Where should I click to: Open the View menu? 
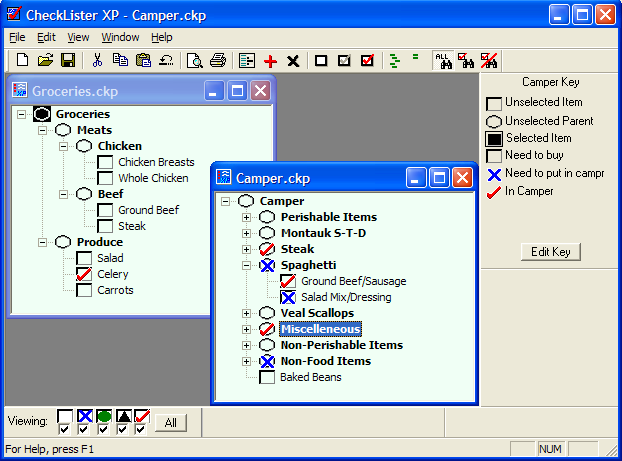point(78,37)
